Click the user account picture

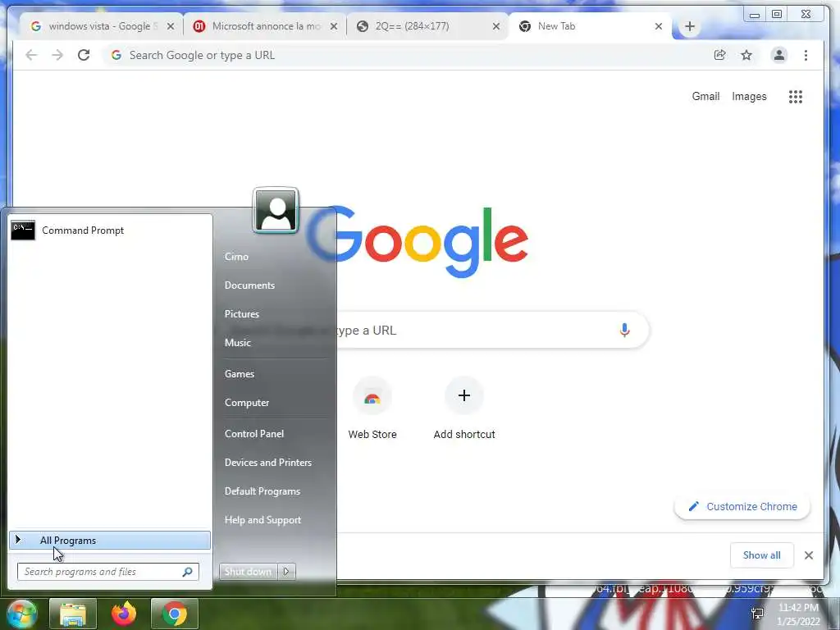click(x=276, y=210)
